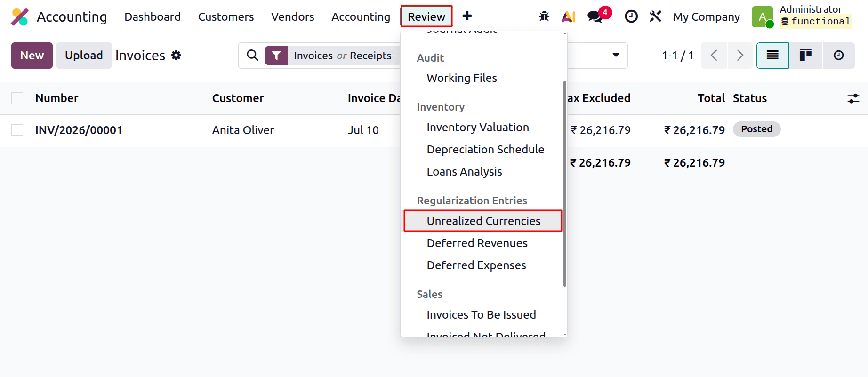Expand the search options dropdown arrow
This screenshot has height=377, width=868.
616,56
